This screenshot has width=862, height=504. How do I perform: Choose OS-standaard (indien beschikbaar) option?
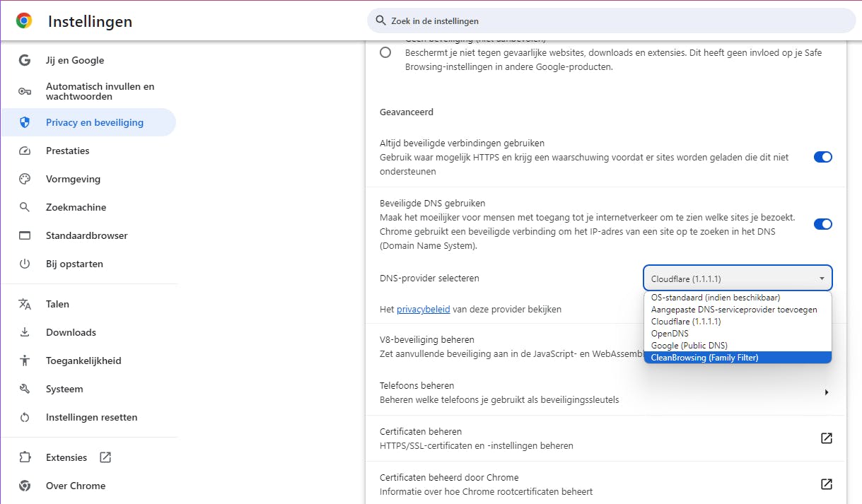(738, 298)
